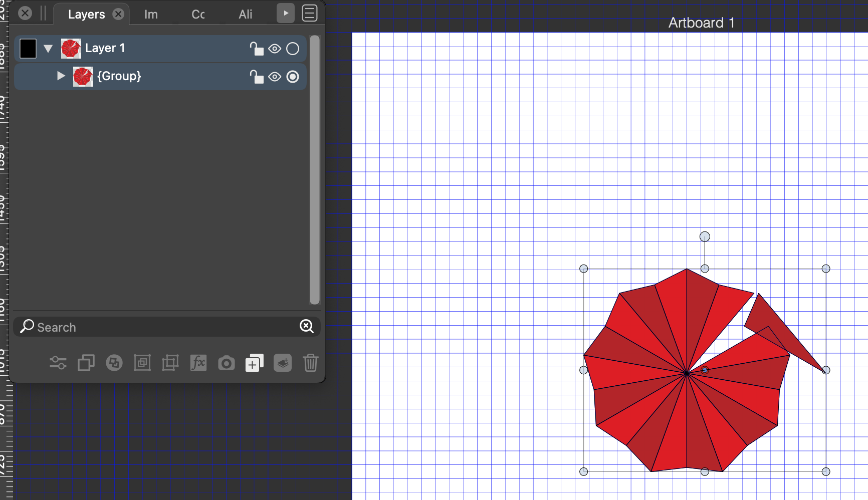The image size is (868, 500).
Task: Collapse Layer 1 with its disclosure triangle
Action: tap(48, 49)
